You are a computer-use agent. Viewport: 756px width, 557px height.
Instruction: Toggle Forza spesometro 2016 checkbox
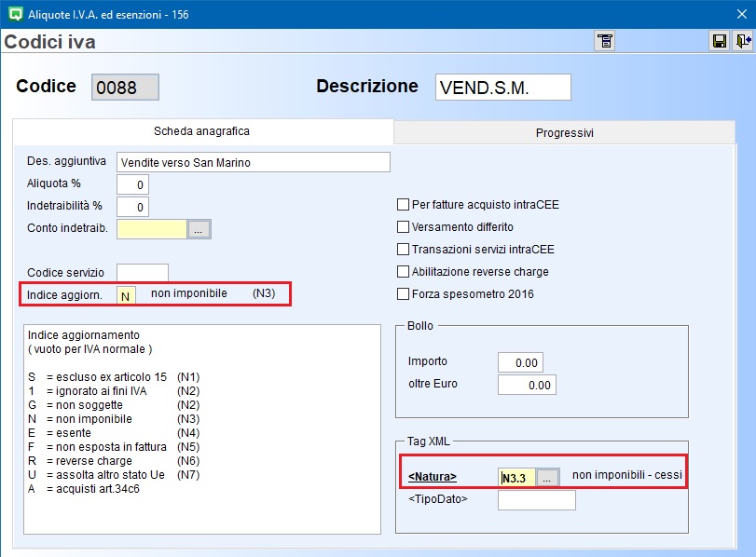[x=403, y=294]
